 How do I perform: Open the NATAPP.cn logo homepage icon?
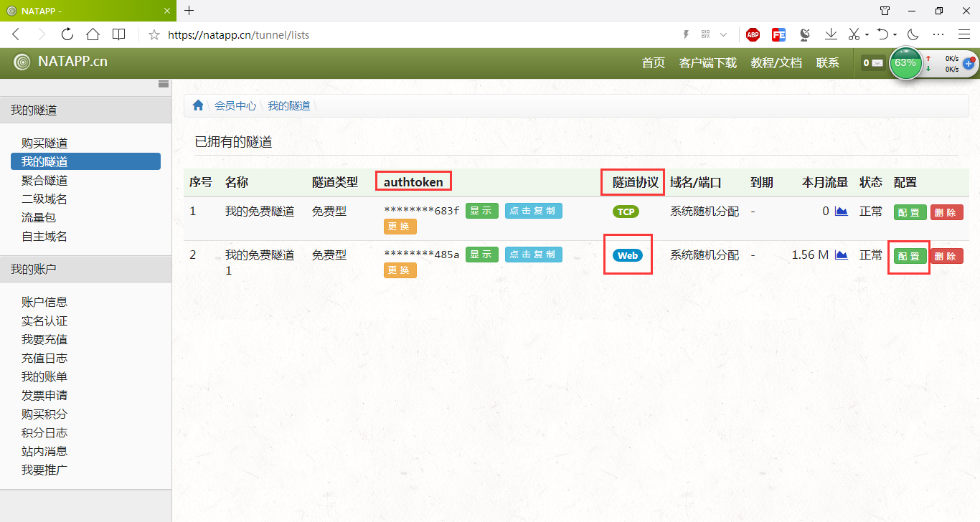pos(22,63)
